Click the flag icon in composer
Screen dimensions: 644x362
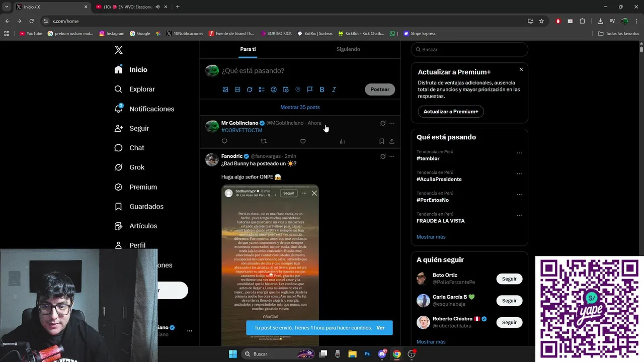[x=310, y=89]
